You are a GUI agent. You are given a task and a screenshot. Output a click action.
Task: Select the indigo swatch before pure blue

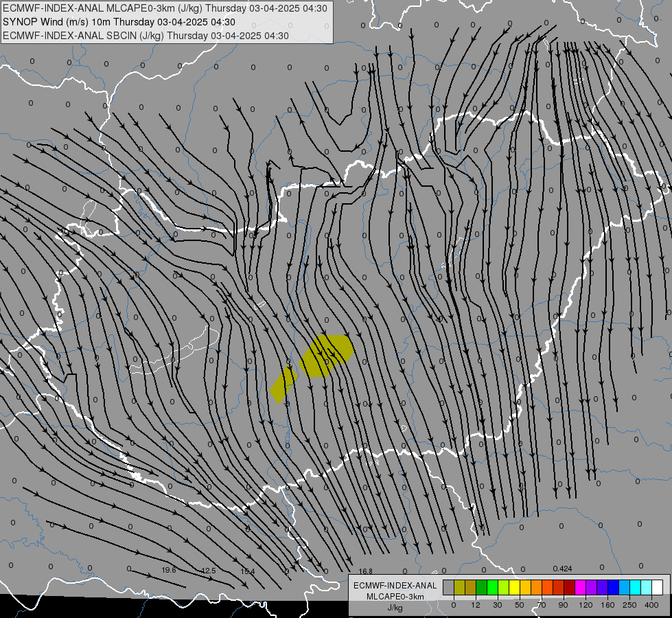click(603, 587)
